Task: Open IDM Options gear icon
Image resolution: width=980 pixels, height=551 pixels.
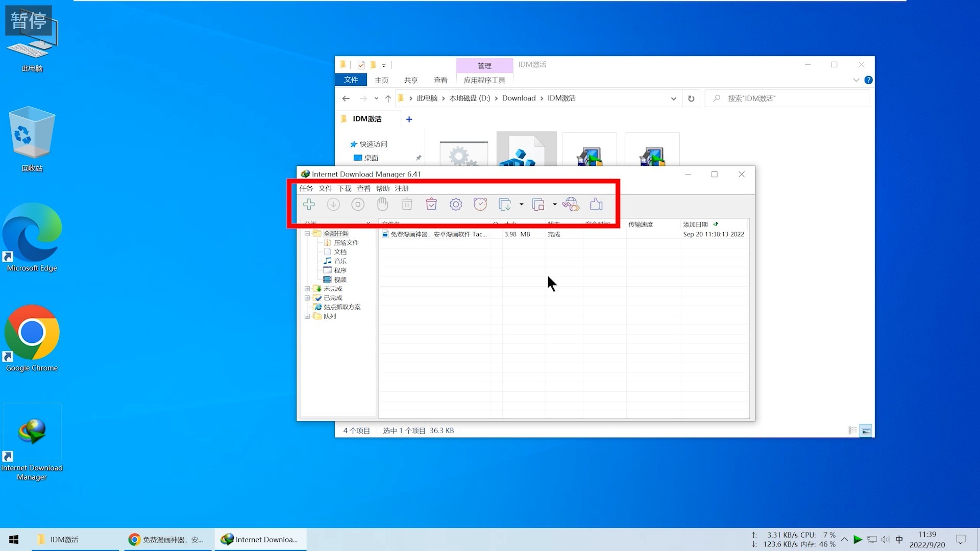Action: [456, 205]
